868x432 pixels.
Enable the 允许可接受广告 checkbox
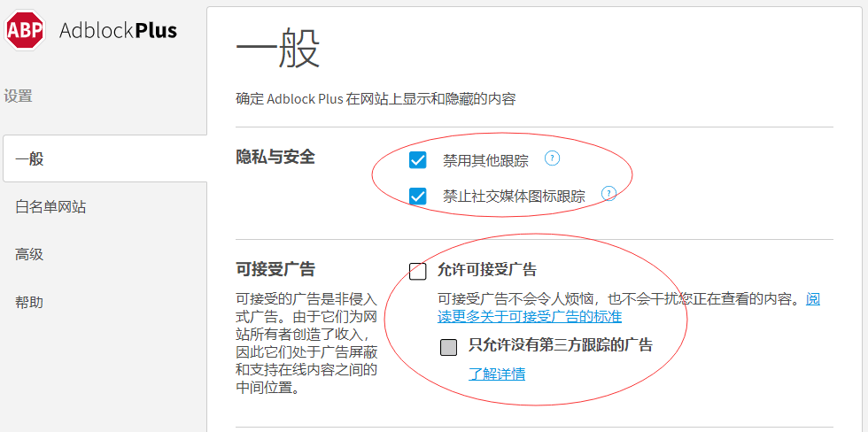coord(418,272)
